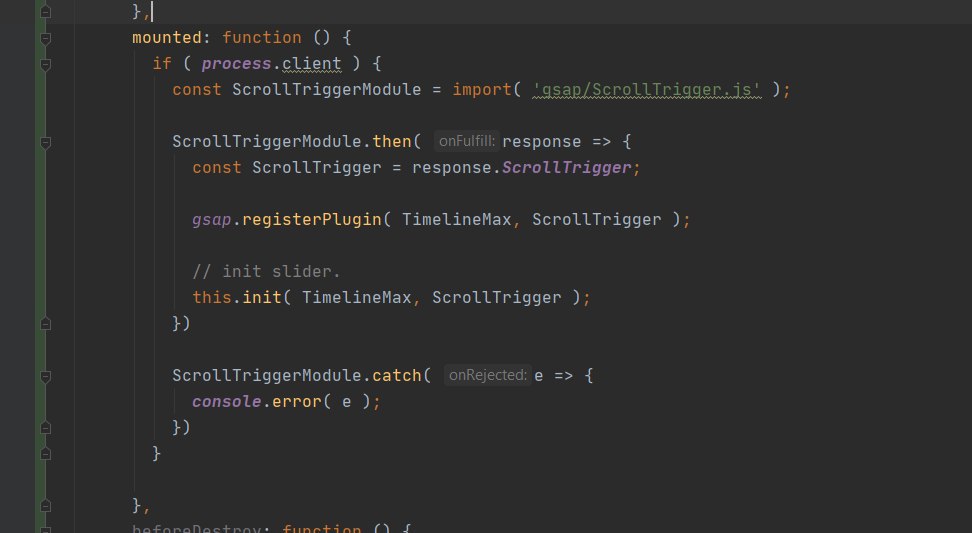
Task: Click the import keyword
Action: [x=482, y=90]
